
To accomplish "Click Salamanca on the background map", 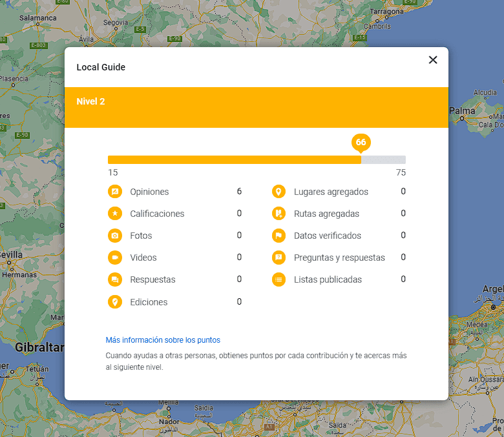I will pos(37,18).
